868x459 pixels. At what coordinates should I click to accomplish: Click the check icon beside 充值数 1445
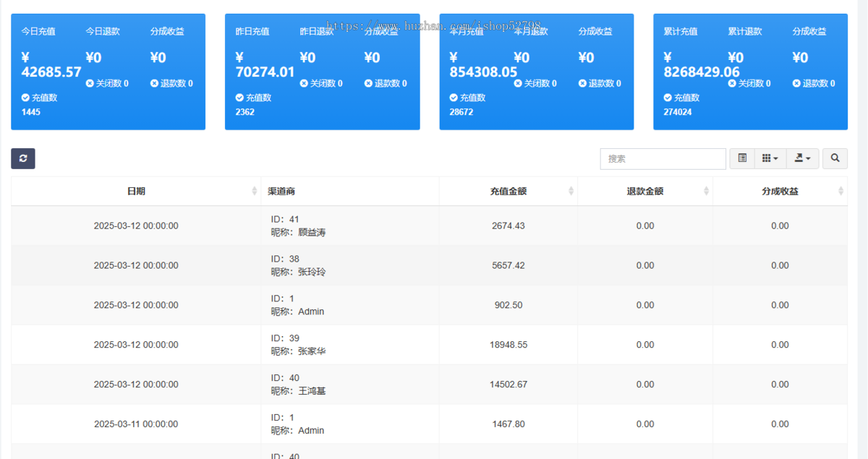25,98
